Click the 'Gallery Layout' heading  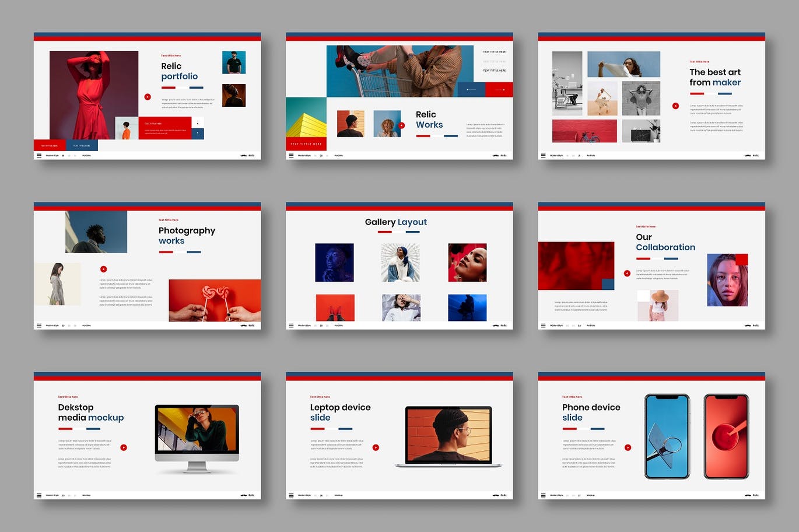tap(395, 222)
